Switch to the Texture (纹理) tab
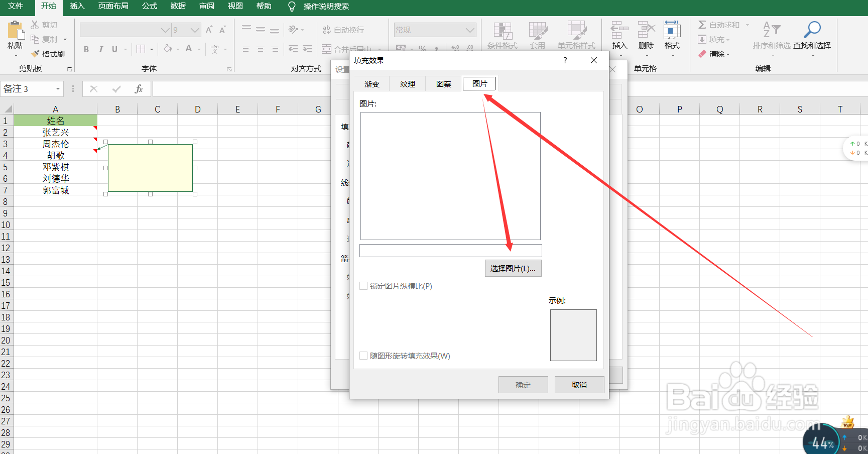The height and width of the screenshot is (454, 868). tap(408, 84)
